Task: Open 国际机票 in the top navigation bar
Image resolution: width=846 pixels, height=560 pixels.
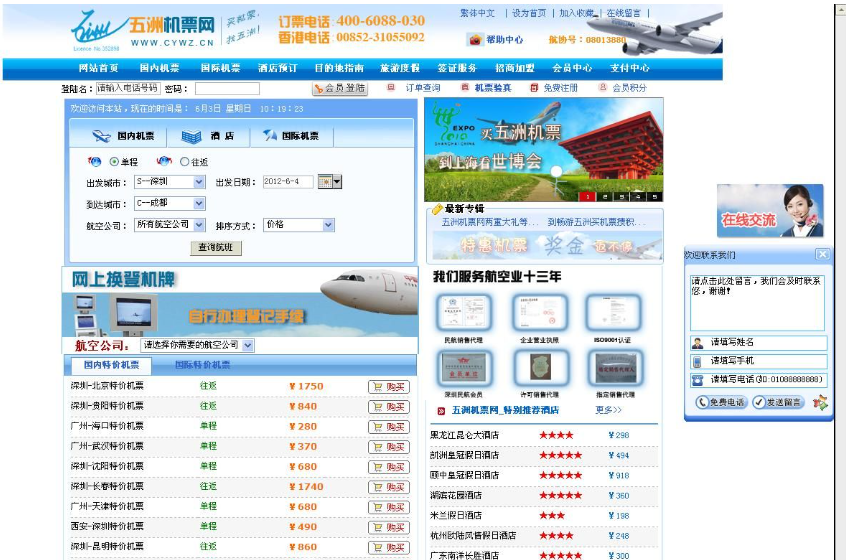Action: click(x=220, y=68)
